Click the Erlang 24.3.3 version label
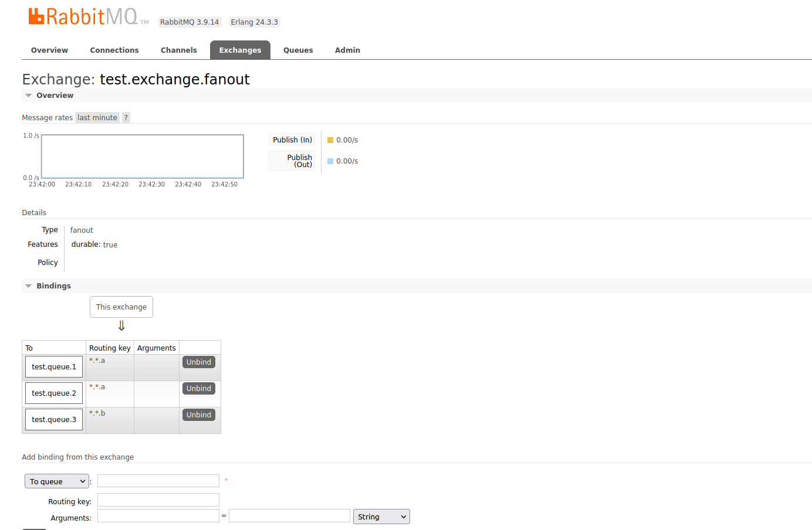The width and height of the screenshot is (812, 530). 255,22
